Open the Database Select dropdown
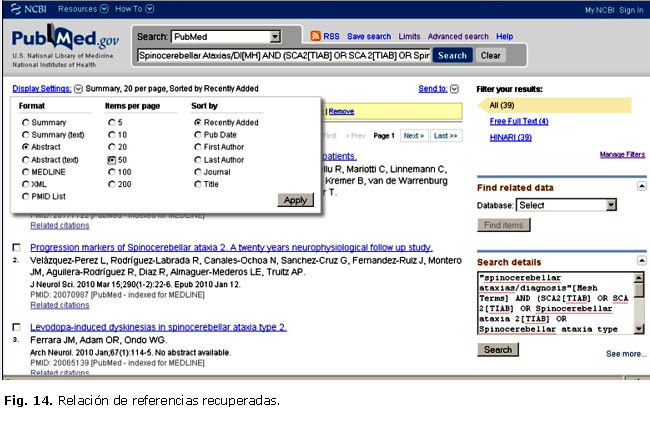 click(611, 205)
